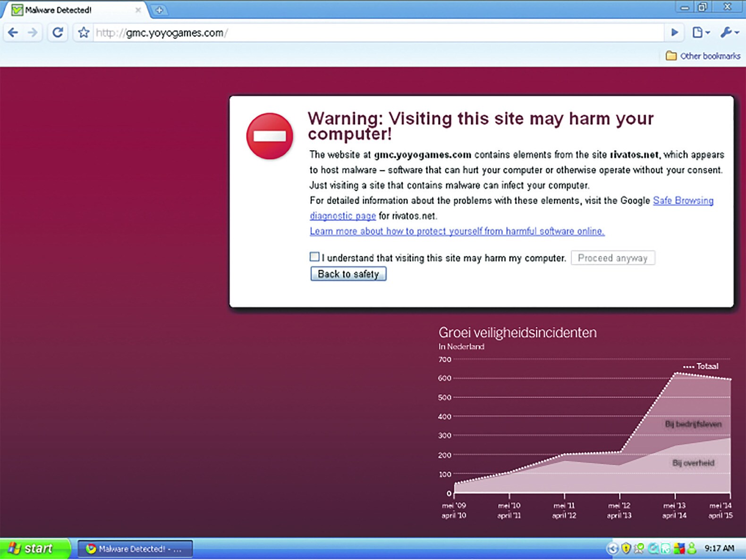Image resolution: width=746 pixels, height=560 pixels.
Task: Open a new tab with plus button
Action: 159,10
